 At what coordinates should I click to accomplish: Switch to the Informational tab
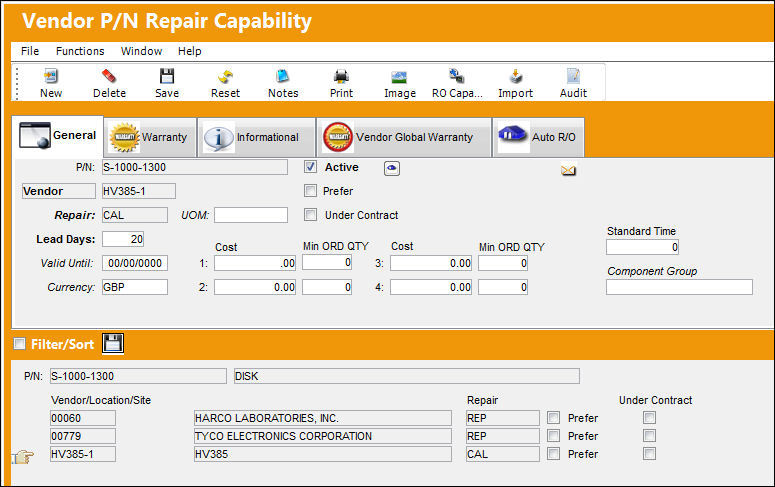(257, 137)
